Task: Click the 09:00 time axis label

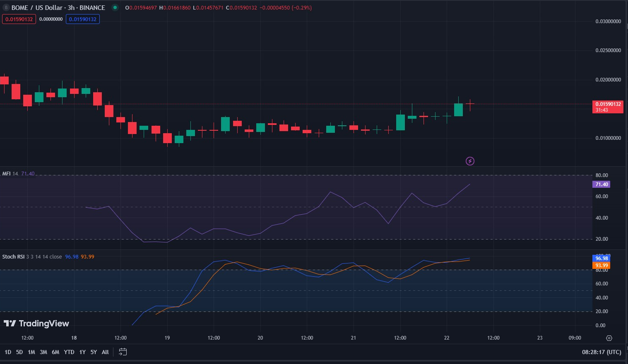Action: 575,338
